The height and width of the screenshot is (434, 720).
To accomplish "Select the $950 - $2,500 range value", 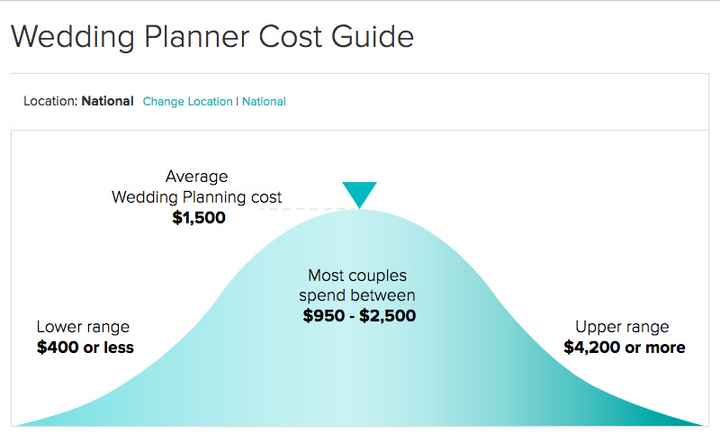I will pyautogui.click(x=359, y=316).
